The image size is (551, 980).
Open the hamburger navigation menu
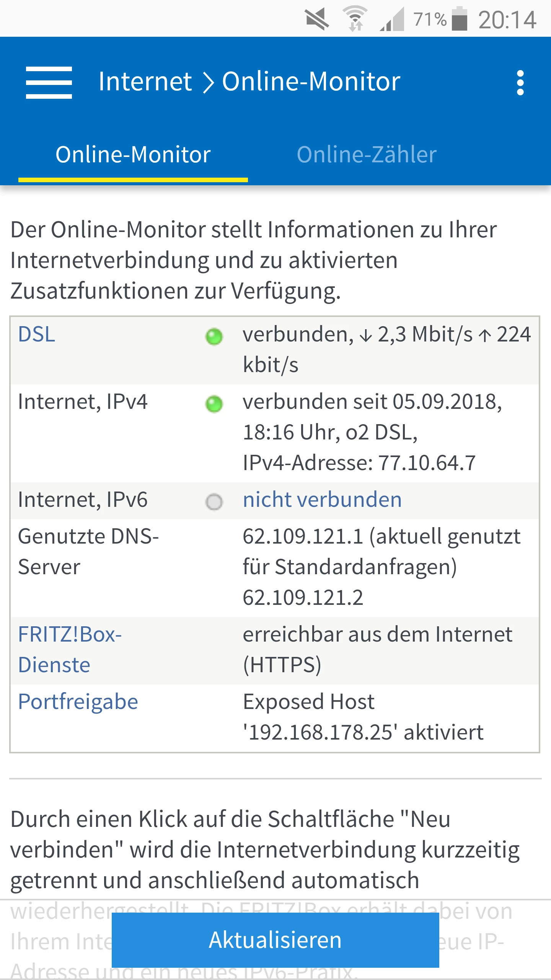point(49,82)
